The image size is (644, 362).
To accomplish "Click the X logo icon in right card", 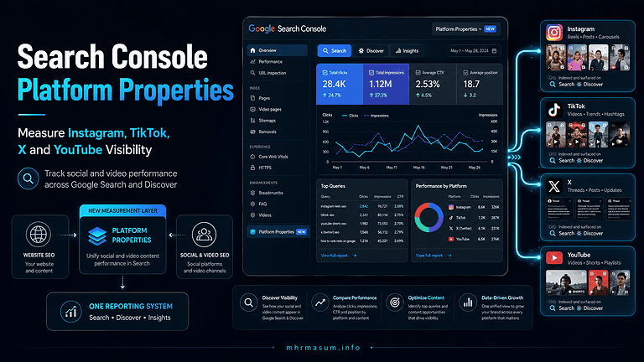I will pyautogui.click(x=554, y=186).
